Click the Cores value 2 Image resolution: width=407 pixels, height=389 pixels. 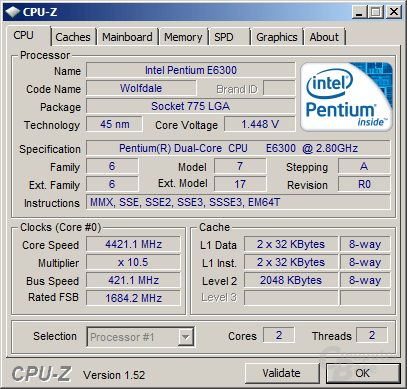279,335
